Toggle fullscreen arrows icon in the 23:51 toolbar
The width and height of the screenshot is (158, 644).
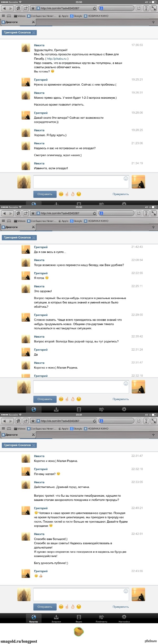coord(154,421)
